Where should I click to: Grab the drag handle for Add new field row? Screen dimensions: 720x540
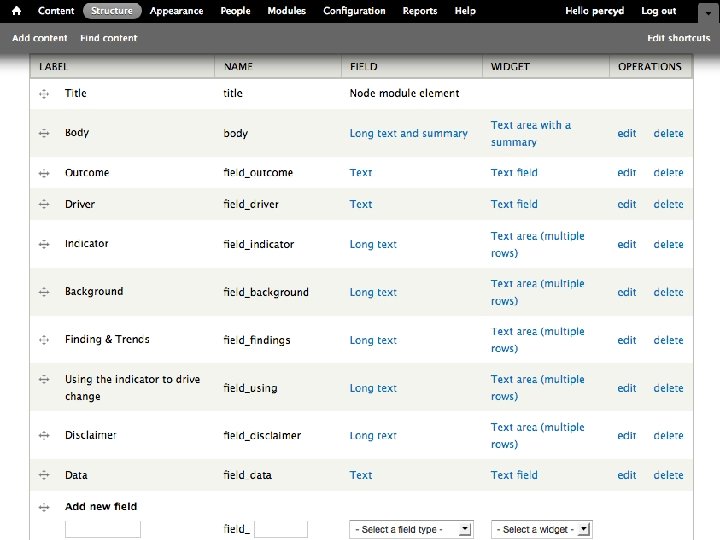pyautogui.click(x=44, y=507)
